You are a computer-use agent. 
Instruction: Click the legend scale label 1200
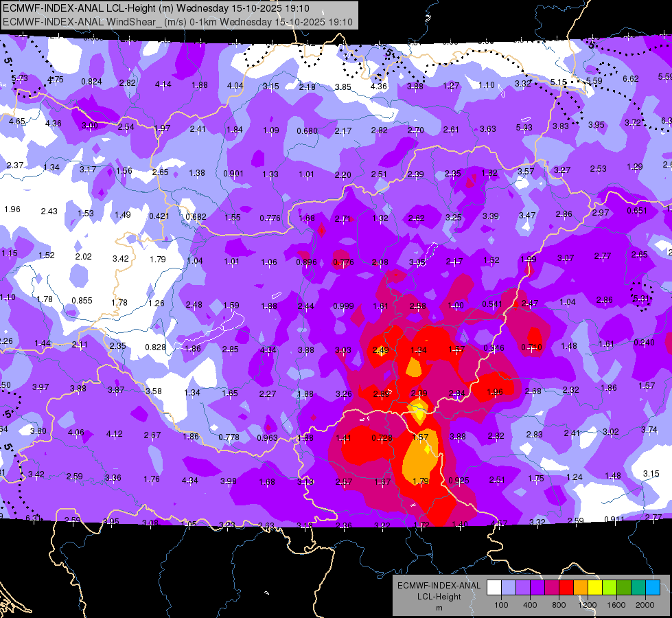(587, 605)
